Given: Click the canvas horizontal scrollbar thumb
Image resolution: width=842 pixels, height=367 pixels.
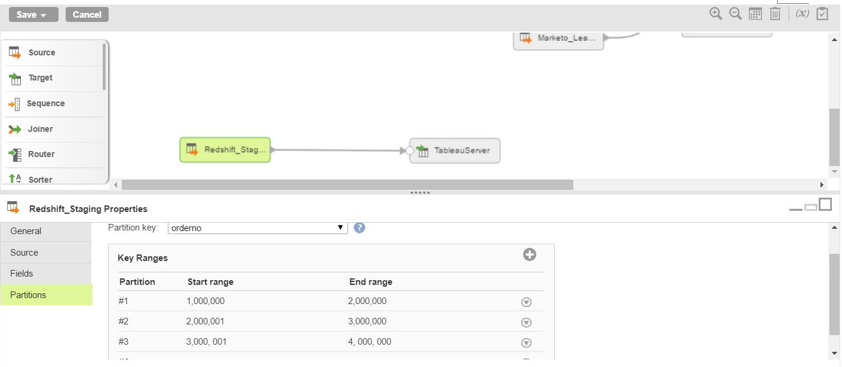Looking at the screenshot, I should tap(347, 185).
